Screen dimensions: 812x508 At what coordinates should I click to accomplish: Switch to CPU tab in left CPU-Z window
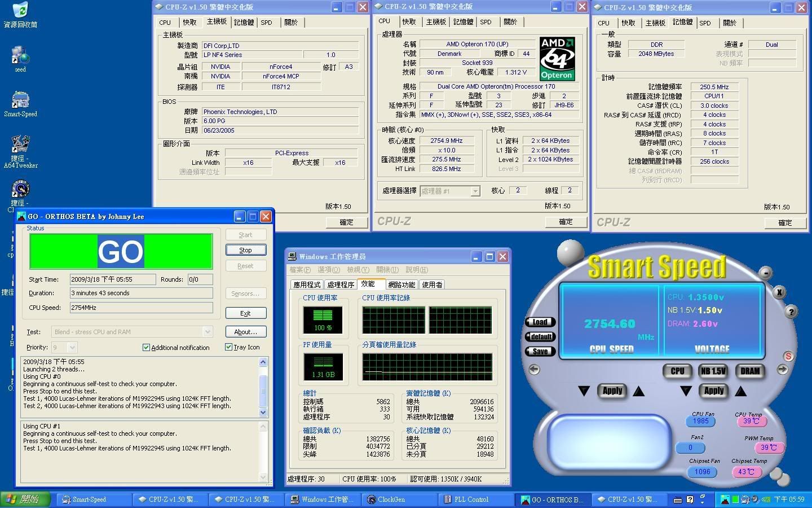coord(165,23)
